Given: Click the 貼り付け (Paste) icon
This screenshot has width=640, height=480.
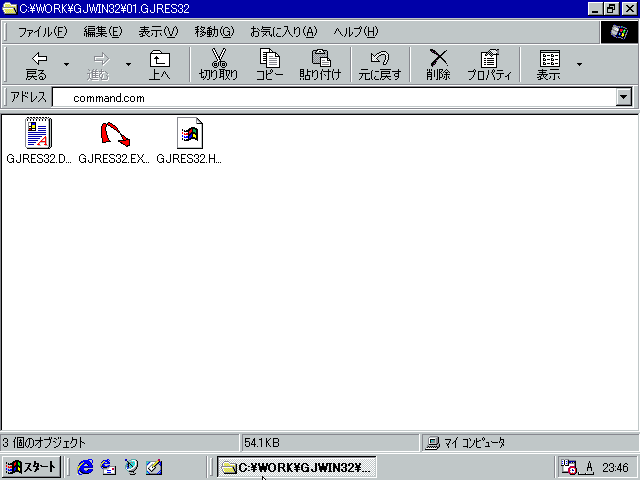Looking at the screenshot, I should [x=320, y=58].
